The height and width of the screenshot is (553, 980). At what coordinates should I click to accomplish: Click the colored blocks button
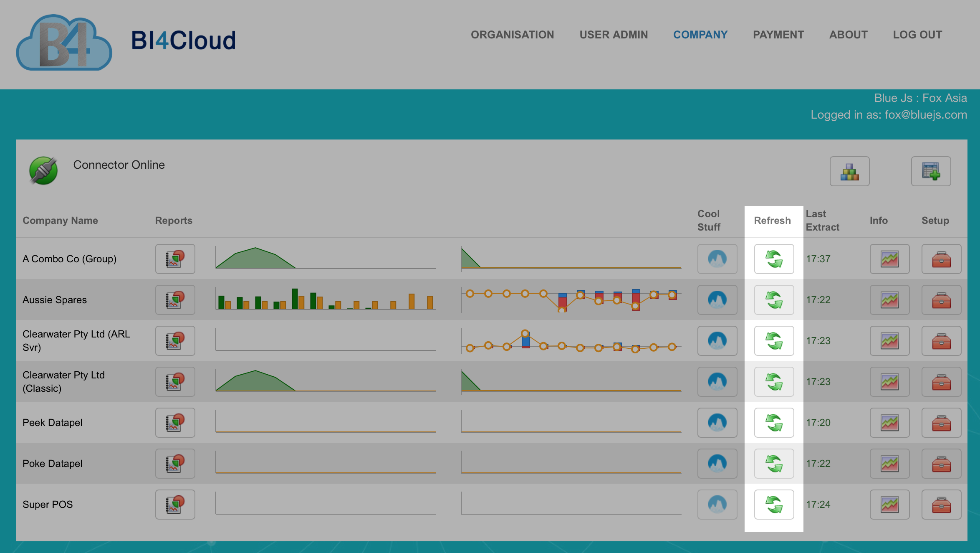pyautogui.click(x=850, y=171)
